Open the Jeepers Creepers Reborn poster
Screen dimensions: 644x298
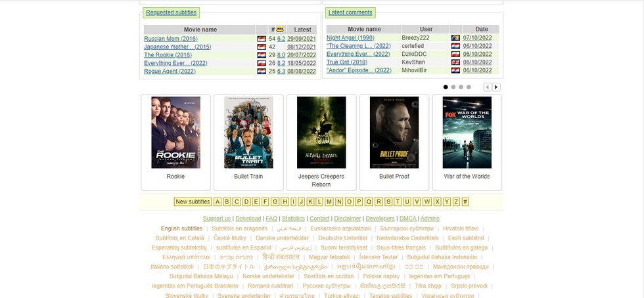[321, 133]
